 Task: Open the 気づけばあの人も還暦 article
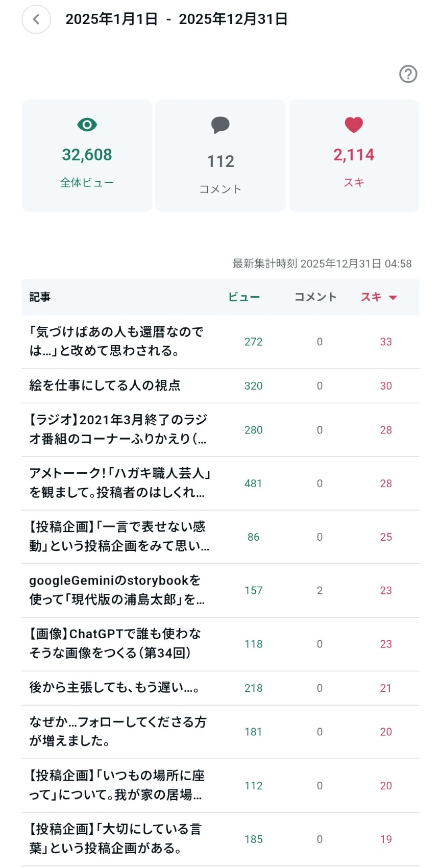point(220,342)
